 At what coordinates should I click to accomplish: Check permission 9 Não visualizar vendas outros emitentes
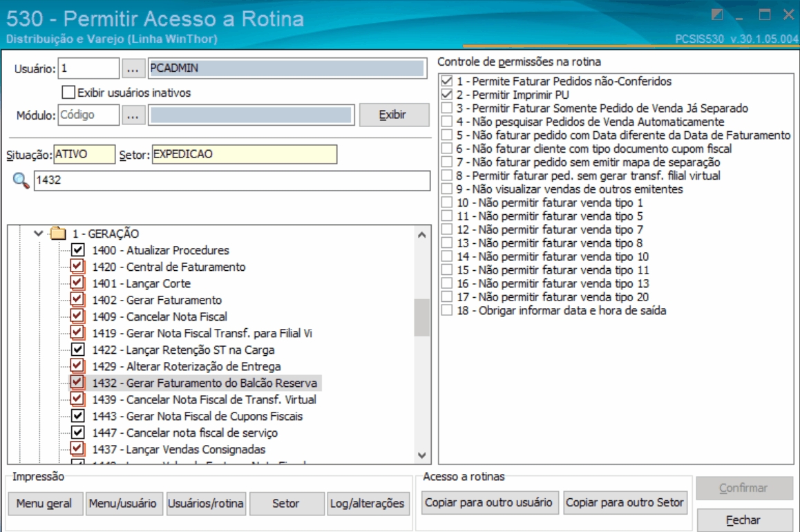(x=447, y=189)
